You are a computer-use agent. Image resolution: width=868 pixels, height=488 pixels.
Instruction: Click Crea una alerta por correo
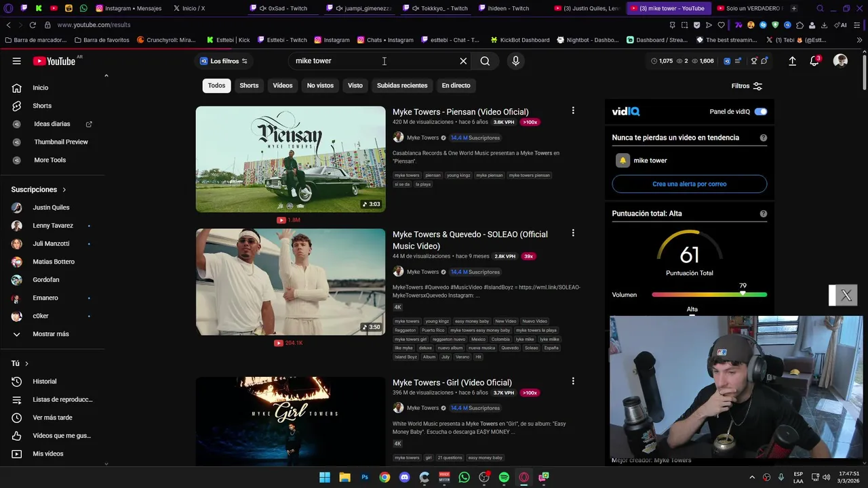point(689,184)
